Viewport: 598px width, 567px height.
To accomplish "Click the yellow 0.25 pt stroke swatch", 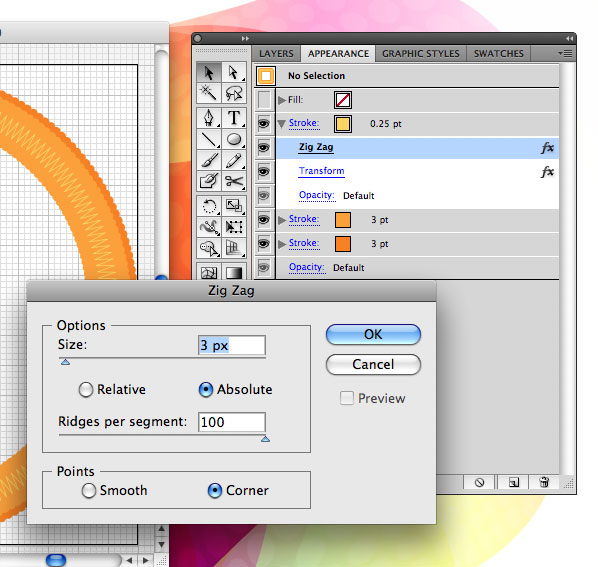I will tap(343, 124).
